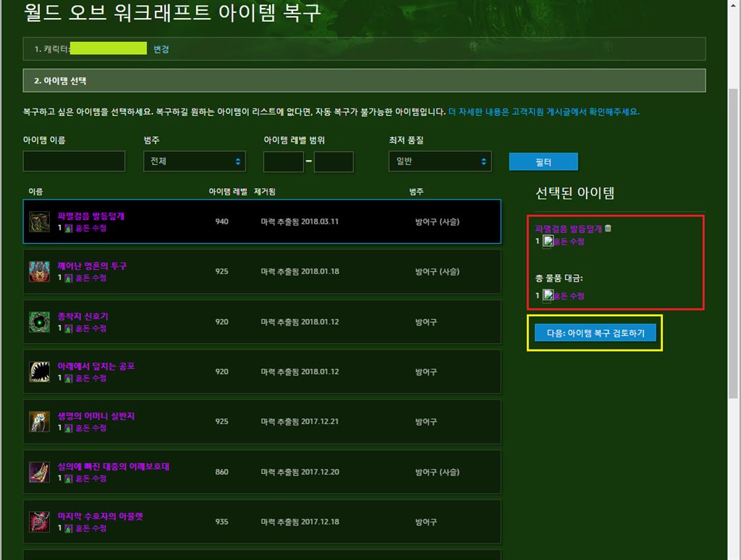Image resolution: width=741 pixels, height=560 pixels.
Task: Open the 더 자세한 내용 customer support link
Action: click(543, 112)
